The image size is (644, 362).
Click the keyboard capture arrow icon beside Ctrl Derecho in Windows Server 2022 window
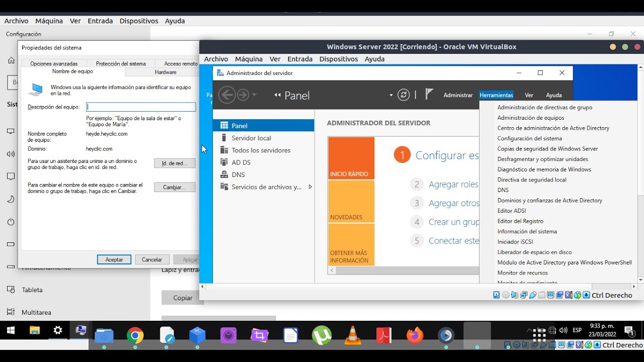click(x=586, y=295)
